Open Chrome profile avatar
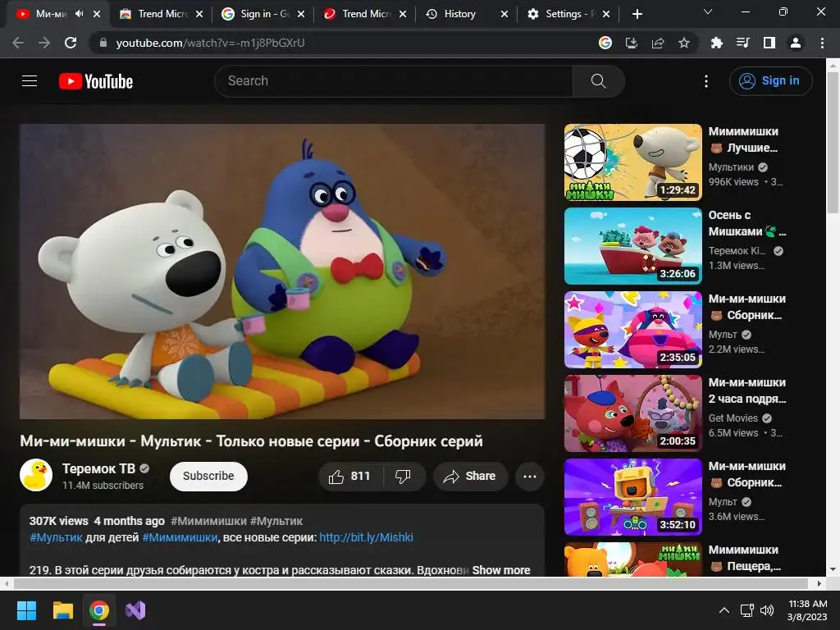Image resolution: width=840 pixels, height=630 pixels. (796, 43)
